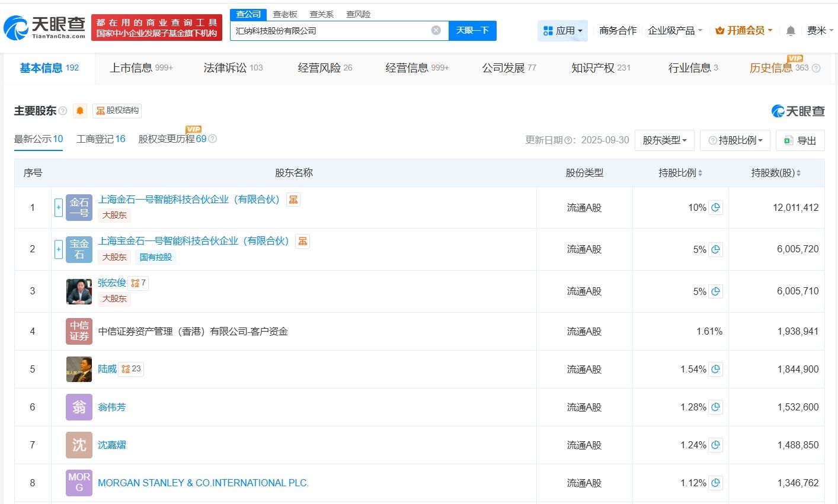
Task: Click help icon next to 主要股东 title
Action: click(63, 111)
